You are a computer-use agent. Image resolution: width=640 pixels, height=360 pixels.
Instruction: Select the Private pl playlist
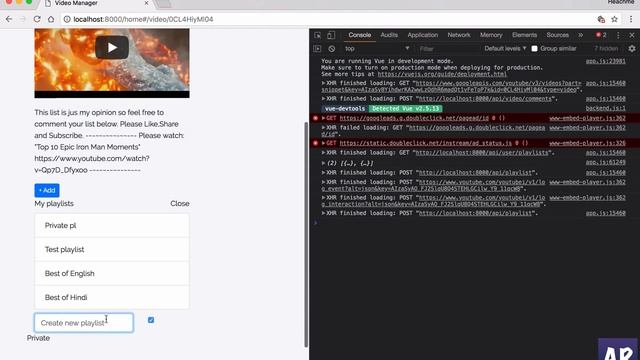[x=112, y=225]
